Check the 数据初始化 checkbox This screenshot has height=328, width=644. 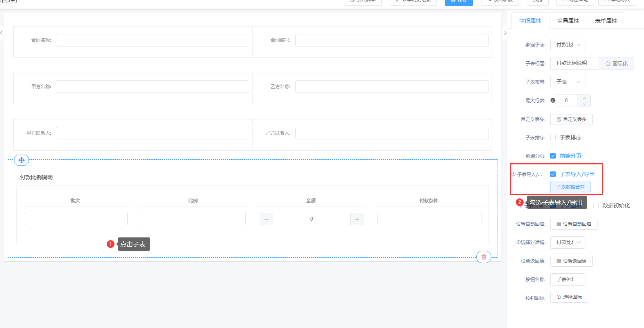click(x=596, y=205)
